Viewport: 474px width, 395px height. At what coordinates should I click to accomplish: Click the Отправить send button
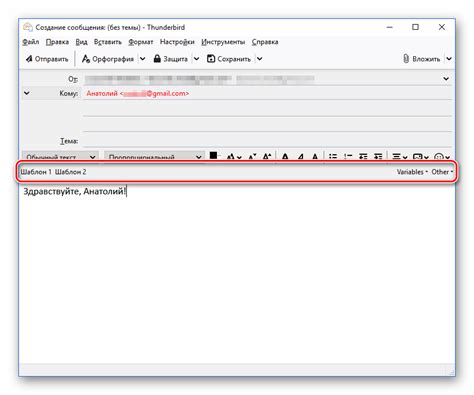pos(47,59)
